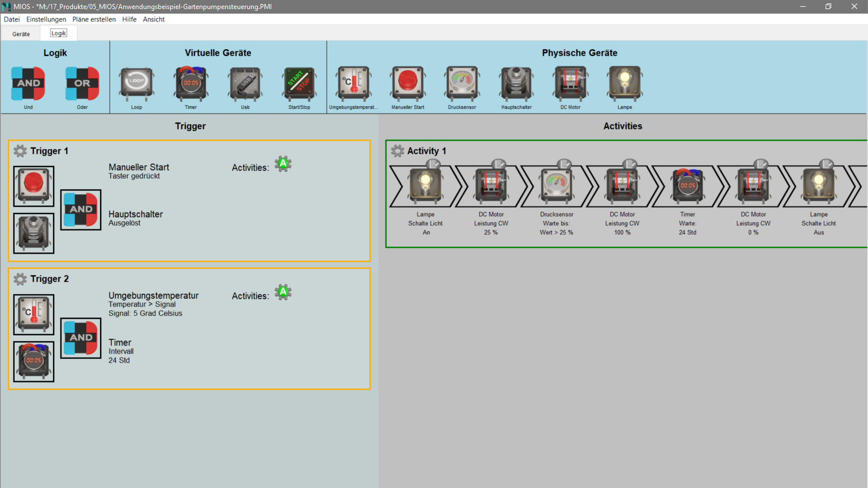Pick the Loop virtual device icon

point(137,84)
